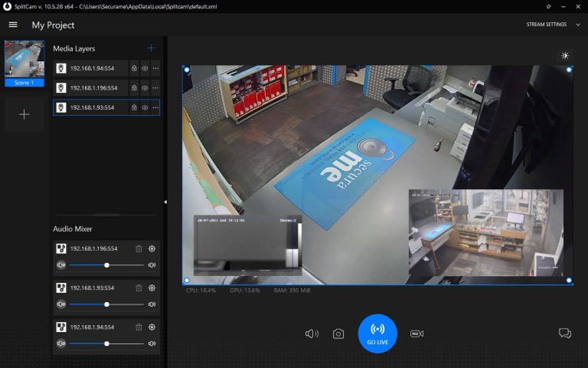Hide the 192.168.1.196:554 layer

click(145, 88)
